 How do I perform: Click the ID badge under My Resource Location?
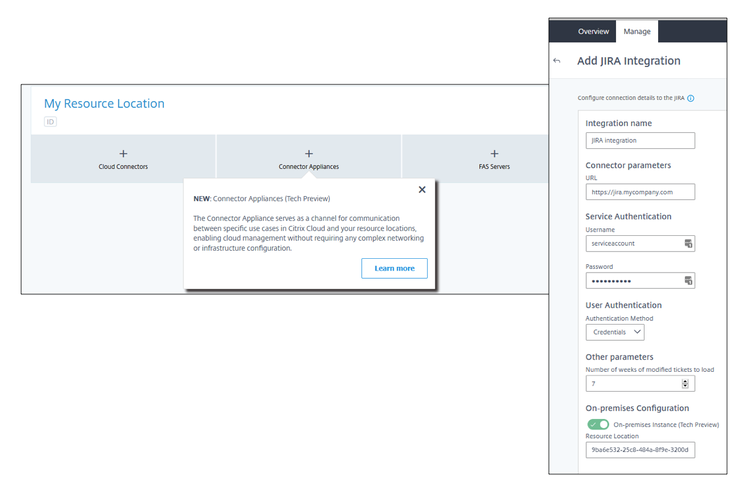(50, 121)
